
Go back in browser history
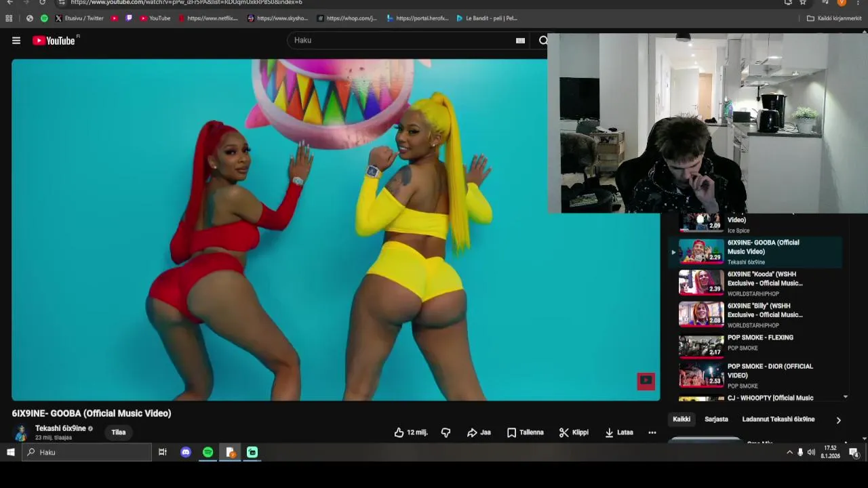(9, 3)
